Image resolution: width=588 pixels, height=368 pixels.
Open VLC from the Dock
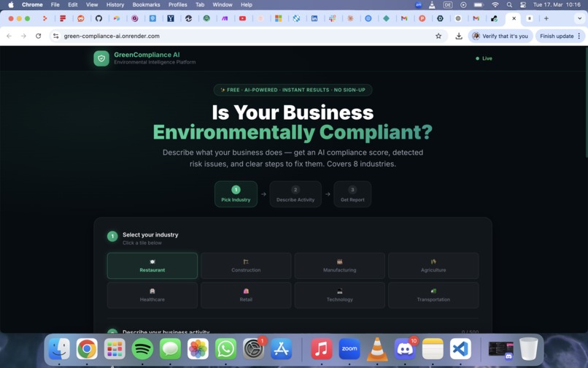(377, 348)
